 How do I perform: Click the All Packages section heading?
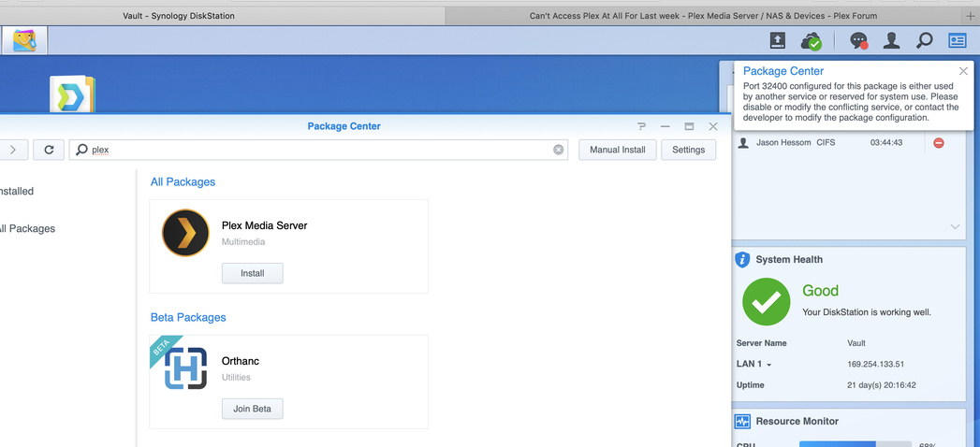click(x=183, y=181)
